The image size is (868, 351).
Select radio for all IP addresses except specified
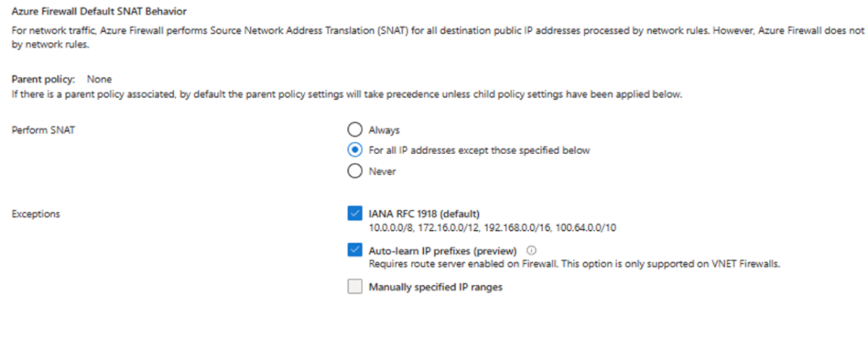click(x=354, y=151)
